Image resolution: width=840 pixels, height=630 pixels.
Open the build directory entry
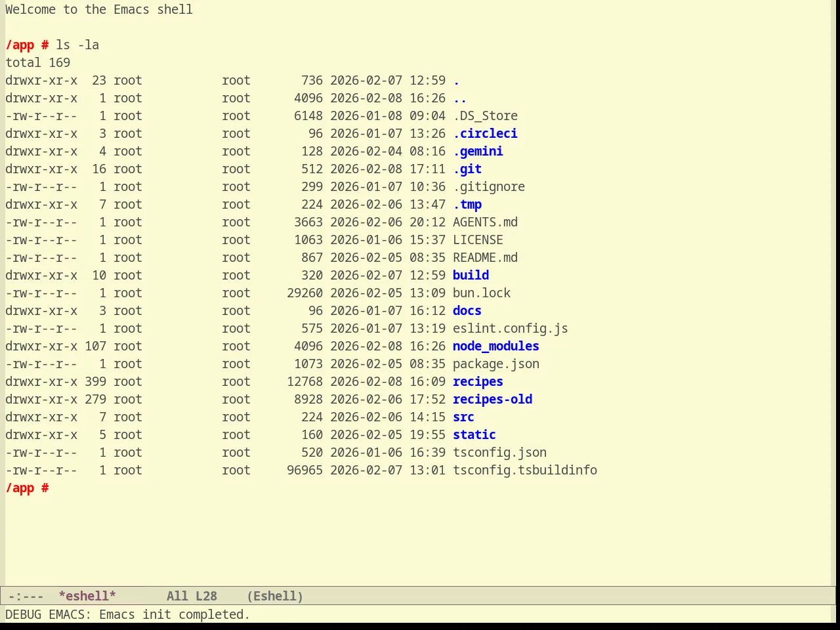coord(471,275)
